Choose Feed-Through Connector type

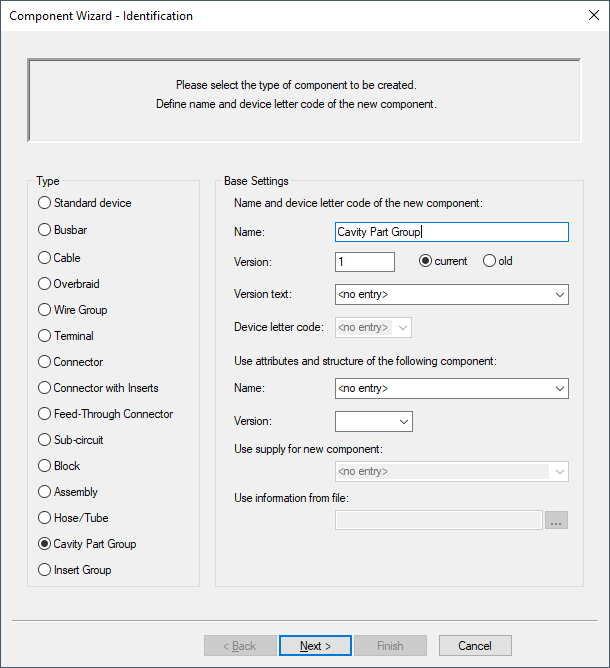(44, 414)
